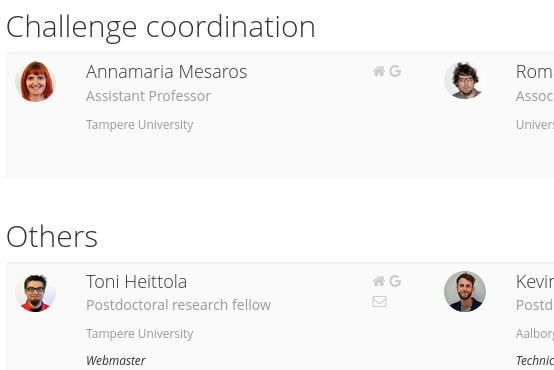Click the partially visible Kevin name
The image size is (554, 370).
click(x=535, y=282)
